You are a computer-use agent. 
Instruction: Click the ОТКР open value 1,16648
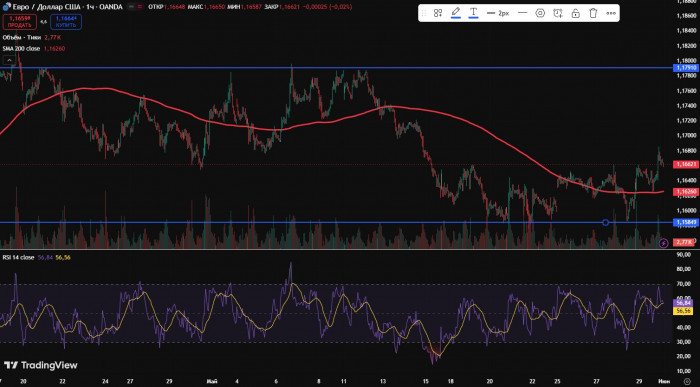tap(175, 7)
